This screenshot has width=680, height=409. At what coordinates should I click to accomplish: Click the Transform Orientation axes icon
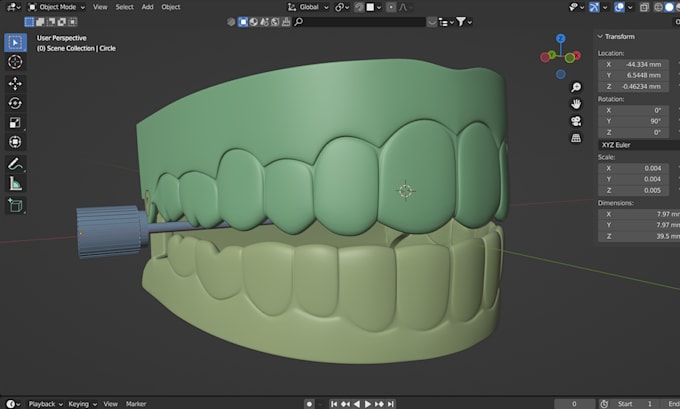292,7
